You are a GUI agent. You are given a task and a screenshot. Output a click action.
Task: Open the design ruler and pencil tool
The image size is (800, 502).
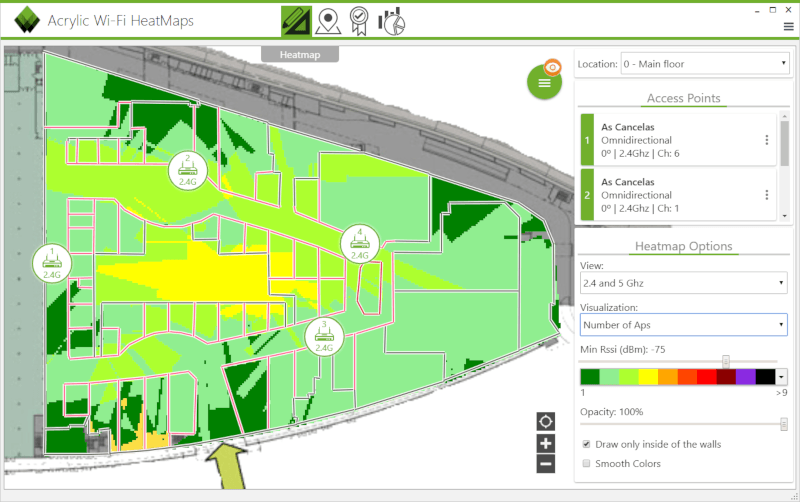coord(296,21)
